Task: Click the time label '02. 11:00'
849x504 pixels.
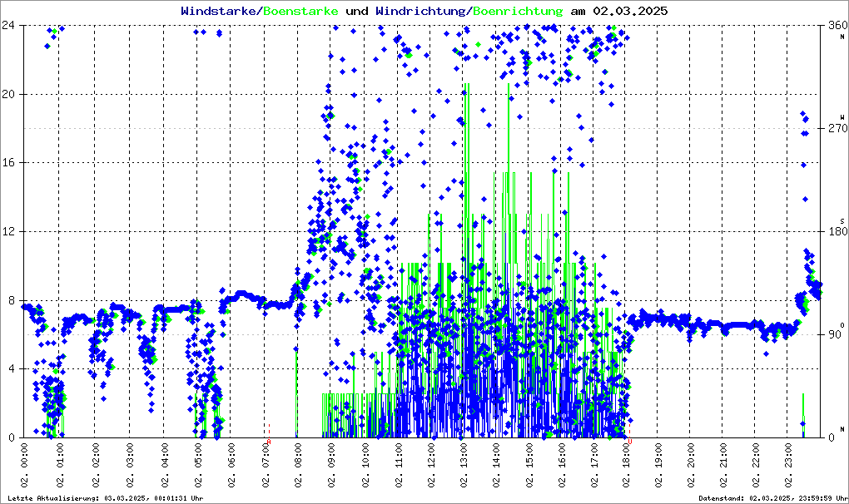Action: click(399, 465)
